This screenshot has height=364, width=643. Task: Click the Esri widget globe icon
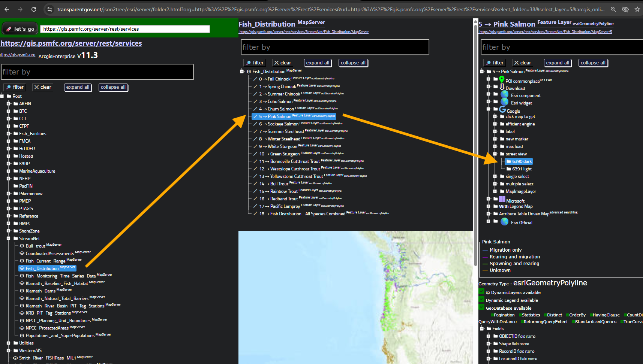point(505,102)
